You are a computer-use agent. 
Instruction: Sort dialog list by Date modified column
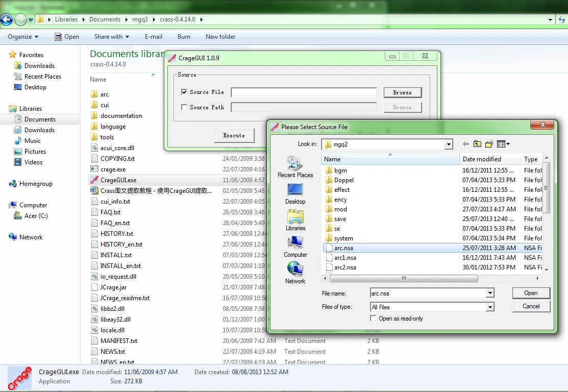click(x=490, y=159)
